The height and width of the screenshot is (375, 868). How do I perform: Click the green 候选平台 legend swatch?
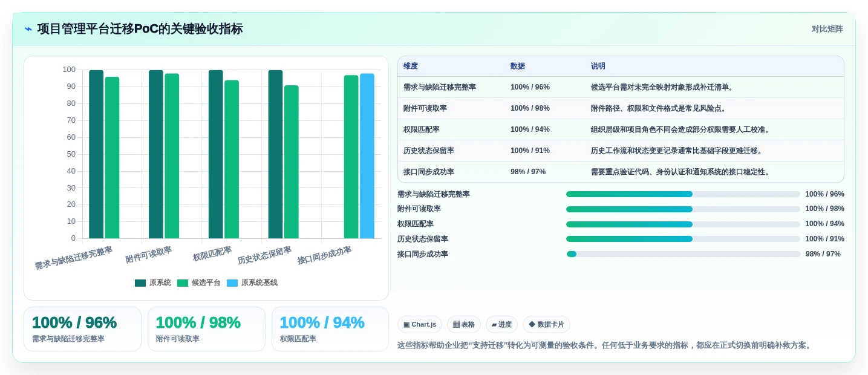coord(183,282)
